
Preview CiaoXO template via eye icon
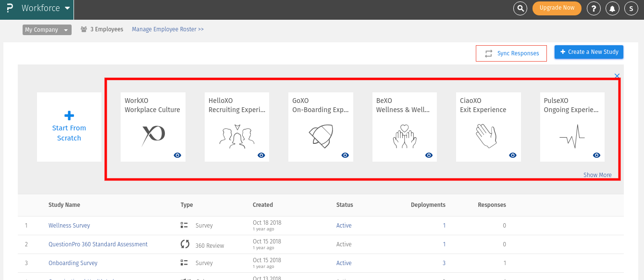(x=513, y=155)
